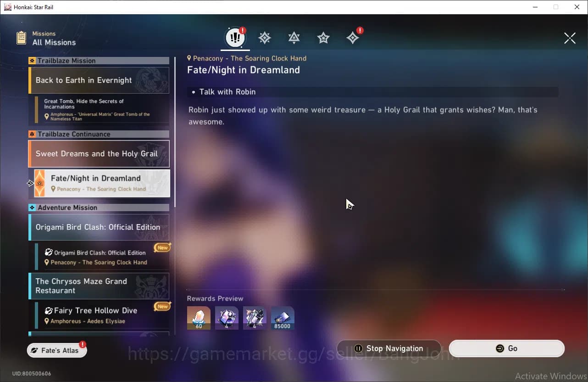The width and height of the screenshot is (588, 382).
Task: Expand The Chrysos Maze Grand Restaurant mission
Action: click(99, 286)
